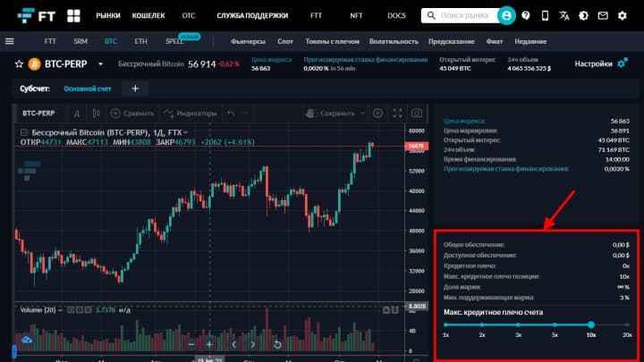Viewport: 644px width, 362px height.
Task: Take a chart snapshot with camera icon
Action: pos(417,113)
